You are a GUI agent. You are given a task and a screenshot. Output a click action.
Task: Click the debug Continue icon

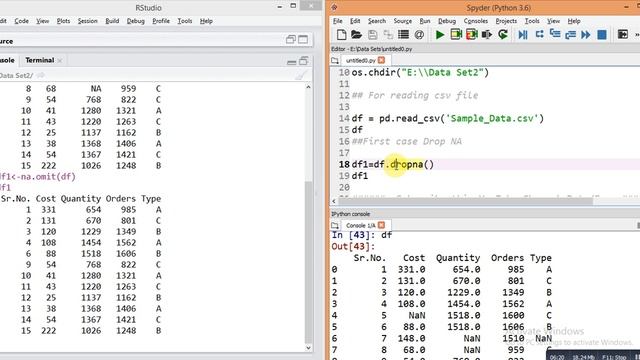pos(586,35)
